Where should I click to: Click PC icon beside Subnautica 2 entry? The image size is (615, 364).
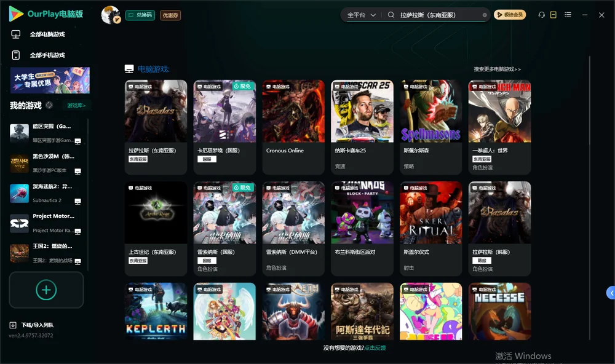click(x=77, y=202)
